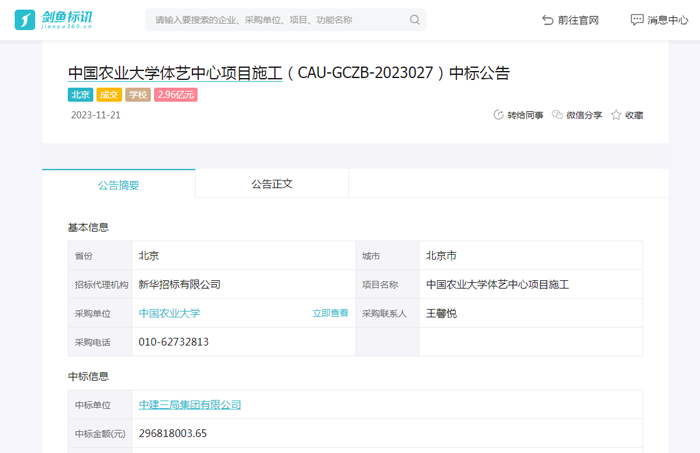Click the 收藏 star icon
Screen dimensions: 700x453
tap(616, 115)
